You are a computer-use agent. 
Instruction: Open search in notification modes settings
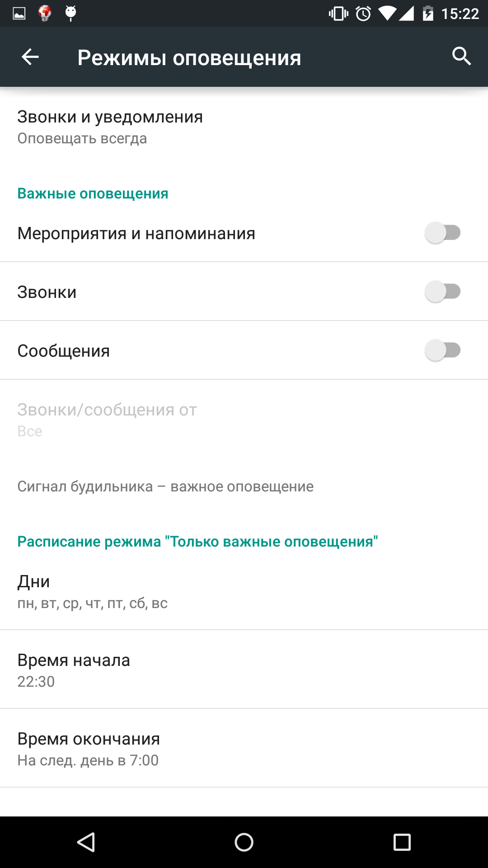coord(461,57)
